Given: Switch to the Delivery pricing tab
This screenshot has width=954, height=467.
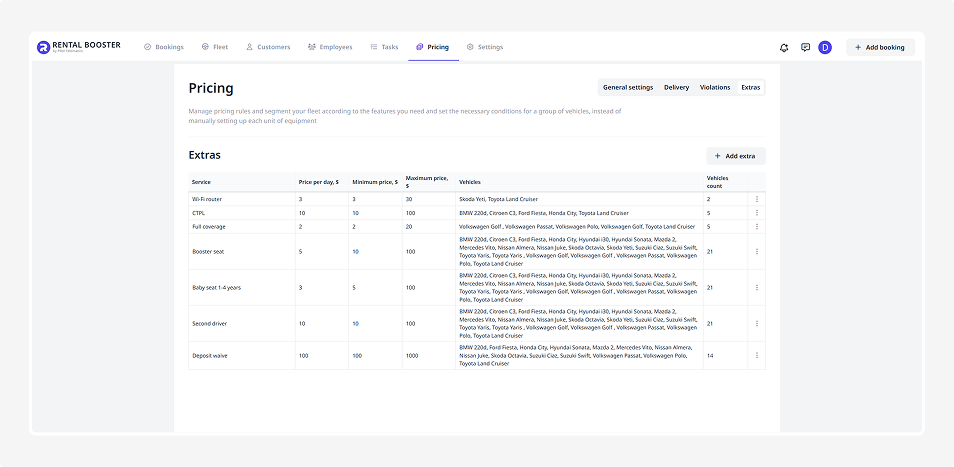Looking at the screenshot, I should pos(676,88).
